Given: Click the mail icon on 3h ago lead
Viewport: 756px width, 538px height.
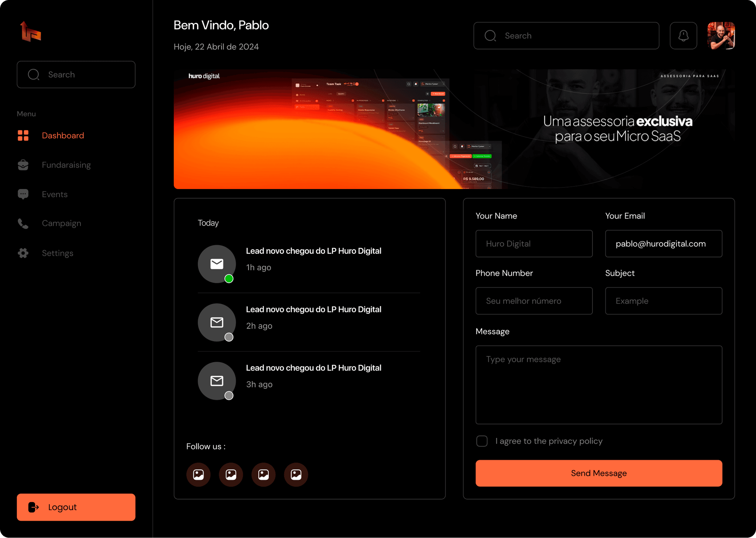Looking at the screenshot, I should click(217, 381).
